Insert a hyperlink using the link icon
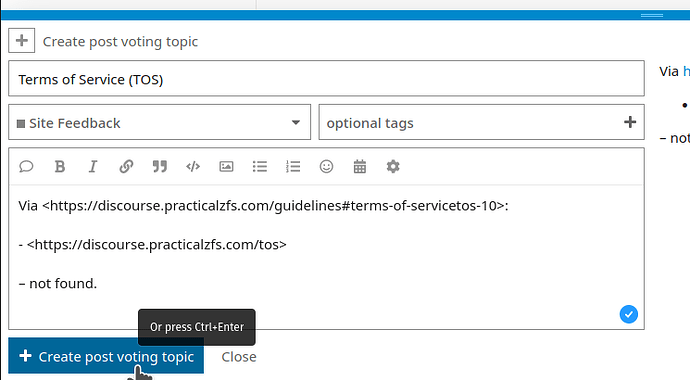This screenshot has width=690, height=380. pos(126,167)
